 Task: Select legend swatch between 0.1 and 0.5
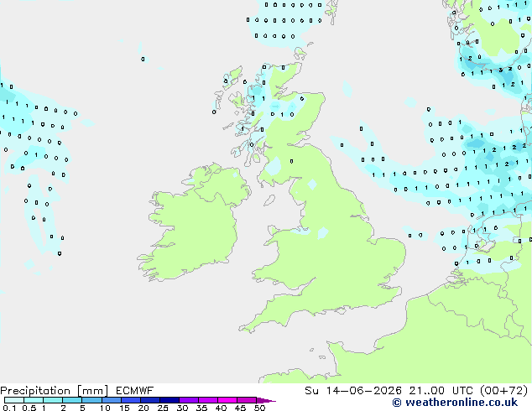[x=14, y=400]
